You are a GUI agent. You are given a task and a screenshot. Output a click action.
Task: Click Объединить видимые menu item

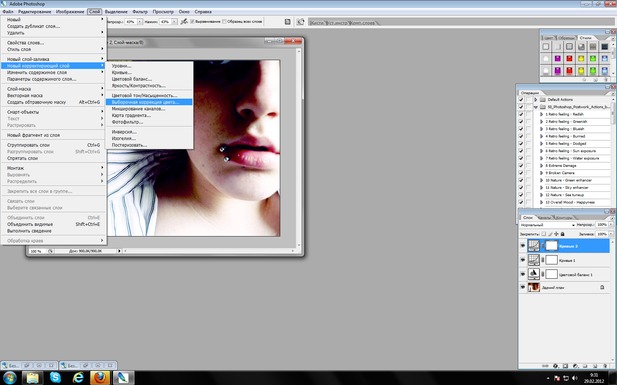point(54,224)
